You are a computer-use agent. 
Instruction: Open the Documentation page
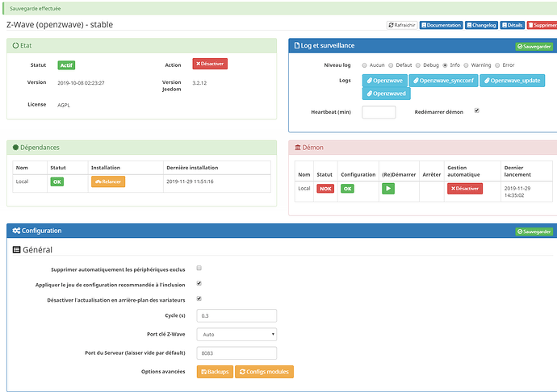tap(442, 25)
